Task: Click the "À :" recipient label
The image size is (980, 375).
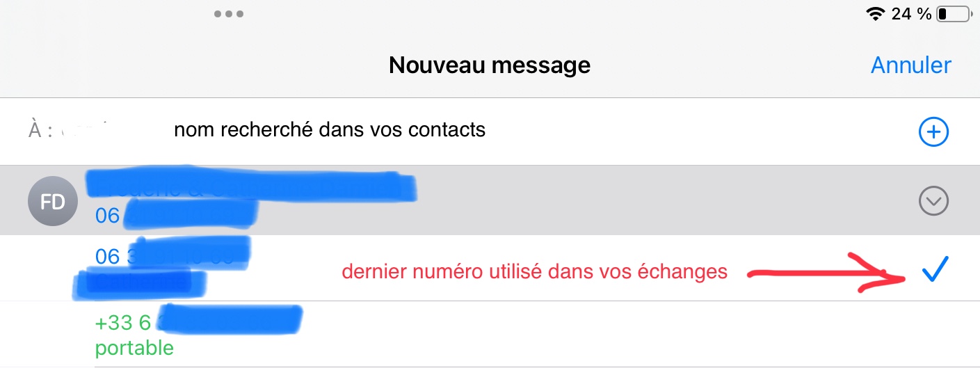Action: click(39, 130)
